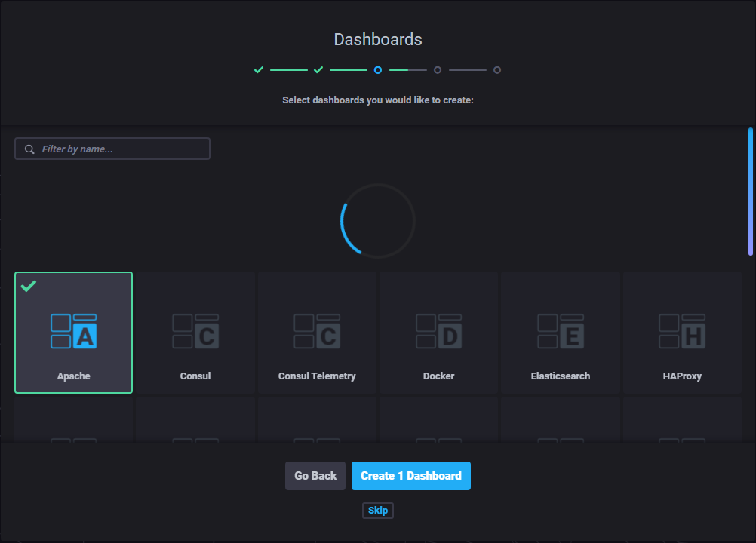Pick the Docker dashboard icon

[438, 331]
